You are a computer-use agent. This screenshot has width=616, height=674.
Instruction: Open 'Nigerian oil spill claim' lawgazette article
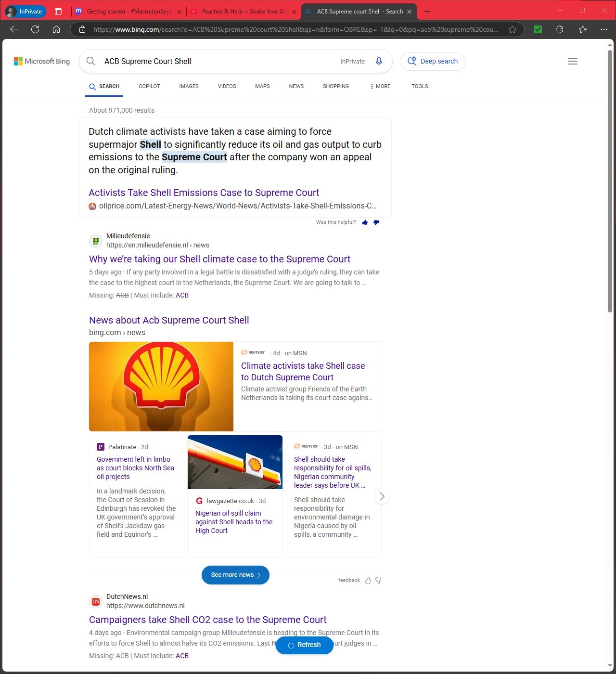point(234,522)
